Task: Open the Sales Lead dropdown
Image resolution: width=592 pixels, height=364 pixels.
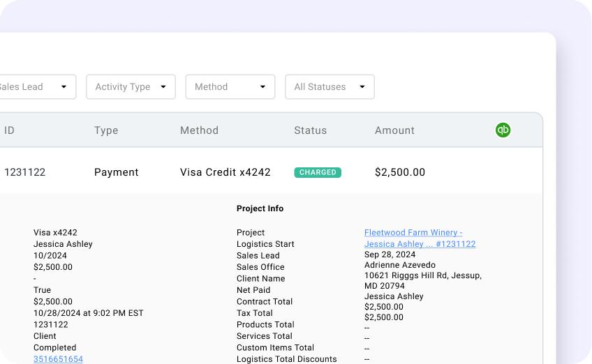Action: (x=35, y=87)
